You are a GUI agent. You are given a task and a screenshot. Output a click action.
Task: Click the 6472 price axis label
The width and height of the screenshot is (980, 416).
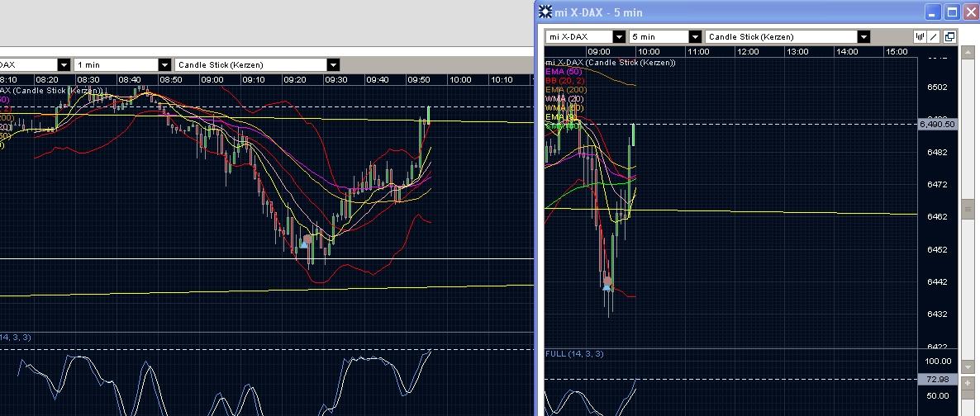[x=938, y=184]
